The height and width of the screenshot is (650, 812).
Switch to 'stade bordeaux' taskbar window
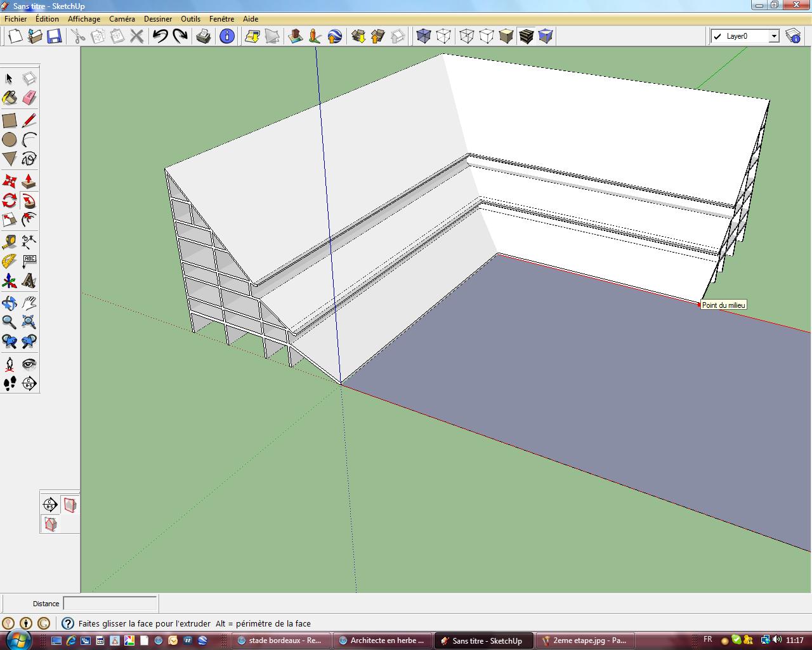pos(281,640)
